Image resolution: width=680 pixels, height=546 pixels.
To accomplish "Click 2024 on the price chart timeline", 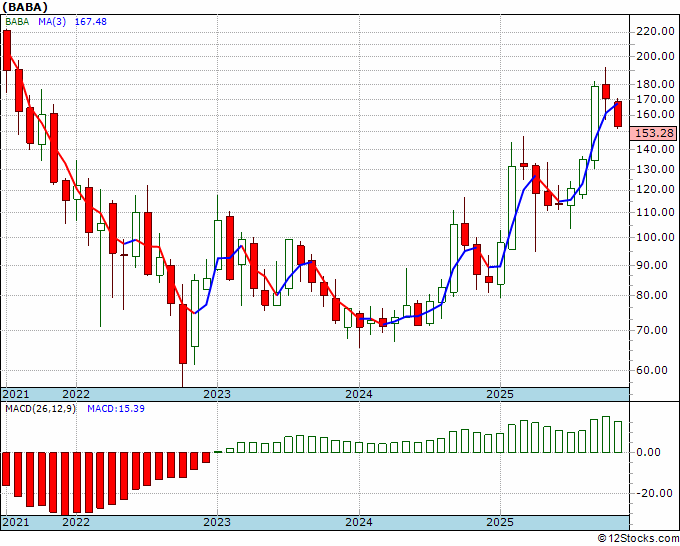I will coord(359,394).
